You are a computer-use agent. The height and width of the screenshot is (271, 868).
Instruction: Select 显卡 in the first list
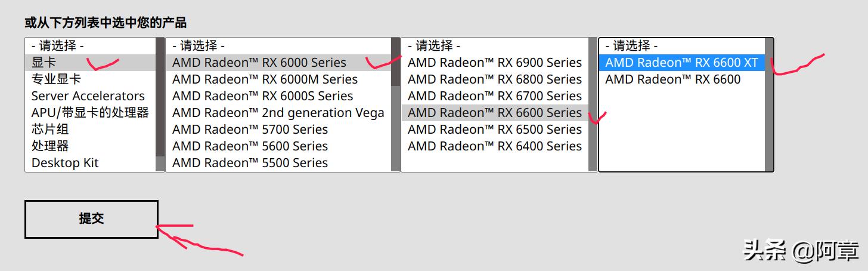coord(44,63)
